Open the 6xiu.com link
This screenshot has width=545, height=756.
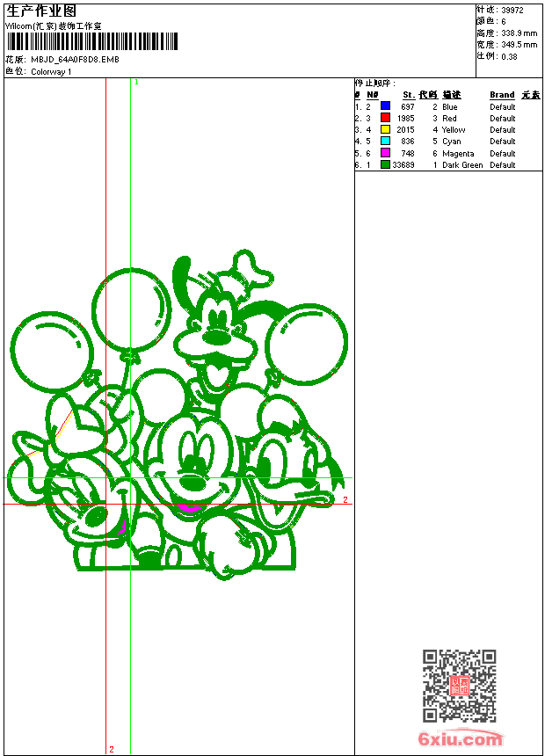click(x=460, y=738)
